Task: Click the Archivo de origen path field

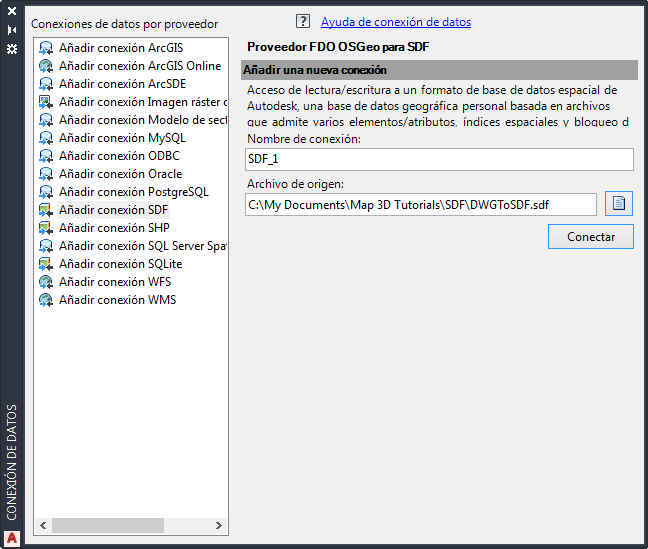Action: [421, 204]
